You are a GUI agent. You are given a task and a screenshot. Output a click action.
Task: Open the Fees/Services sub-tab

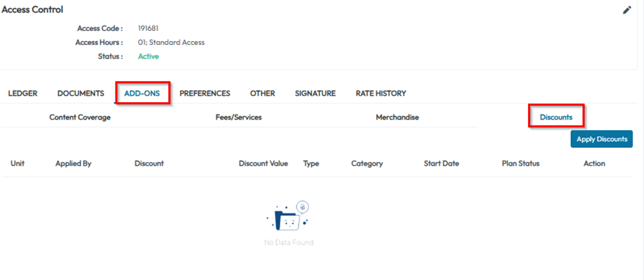pyautogui.click(x=238, y=117)
